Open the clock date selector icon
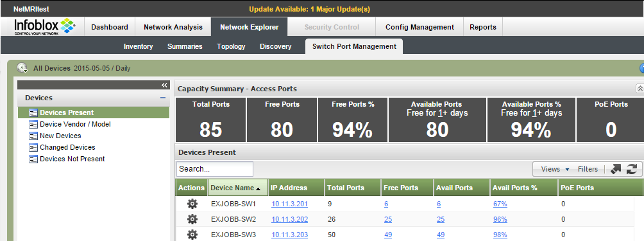Screen dimensions: 644x241 [x=22, y=68]
